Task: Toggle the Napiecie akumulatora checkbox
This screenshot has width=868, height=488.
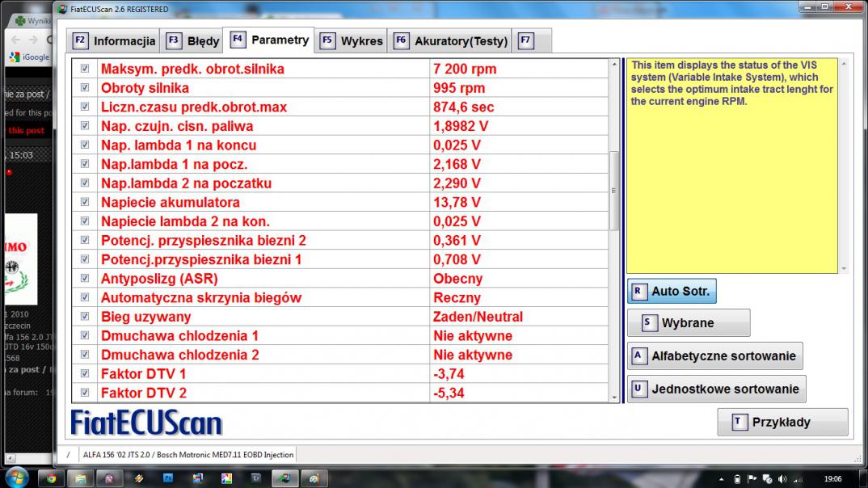Action: pyautogui.click(x=85, y=202)
